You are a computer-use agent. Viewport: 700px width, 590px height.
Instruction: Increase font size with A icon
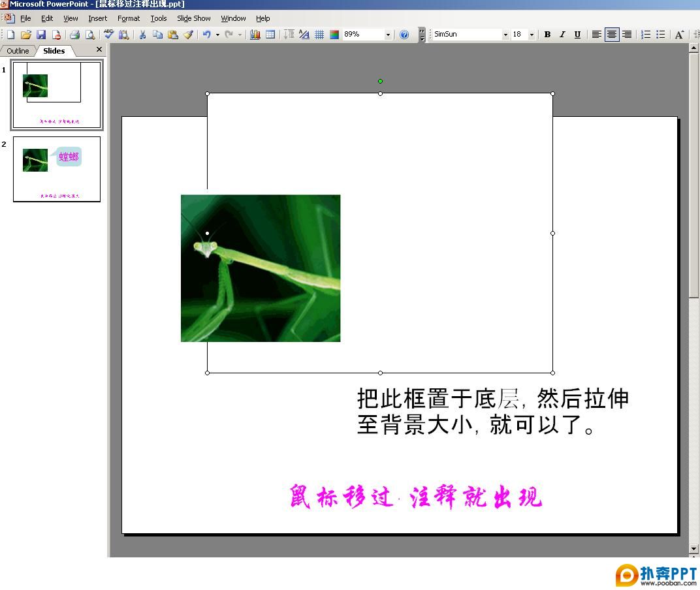pos(680,35)
